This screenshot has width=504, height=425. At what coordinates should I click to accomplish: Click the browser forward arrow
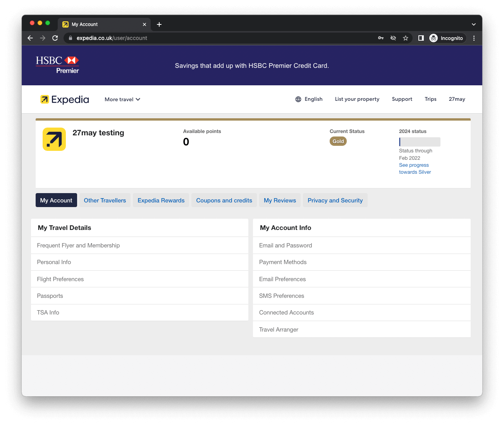point(43,38)
